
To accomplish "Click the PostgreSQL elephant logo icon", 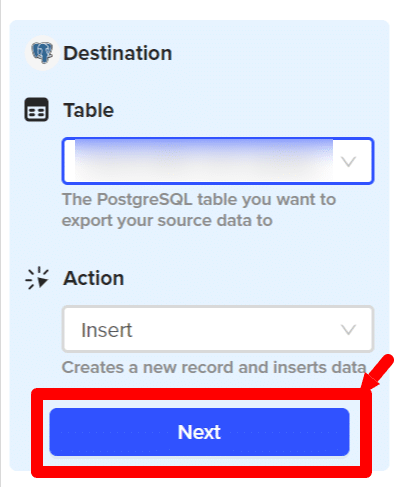I will tap(42, 53).
